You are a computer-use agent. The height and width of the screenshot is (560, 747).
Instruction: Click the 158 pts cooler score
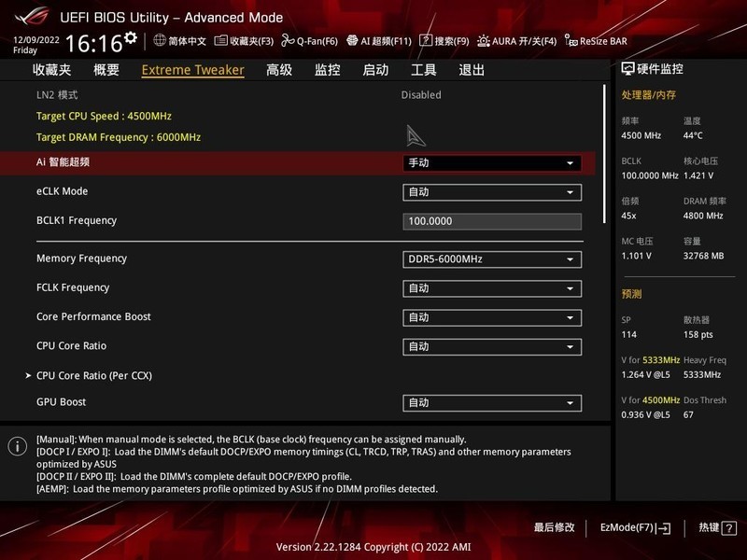coord(698,335)
